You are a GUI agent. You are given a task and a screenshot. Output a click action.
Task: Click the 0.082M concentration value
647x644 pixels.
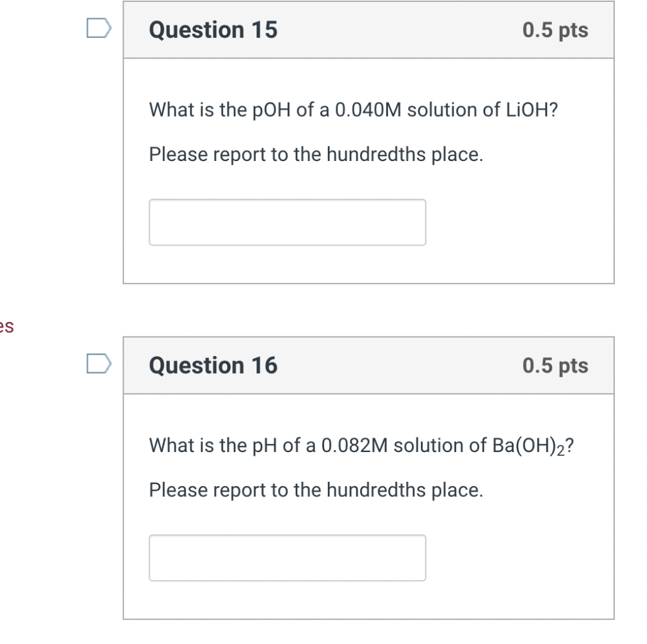coord(354,445)
